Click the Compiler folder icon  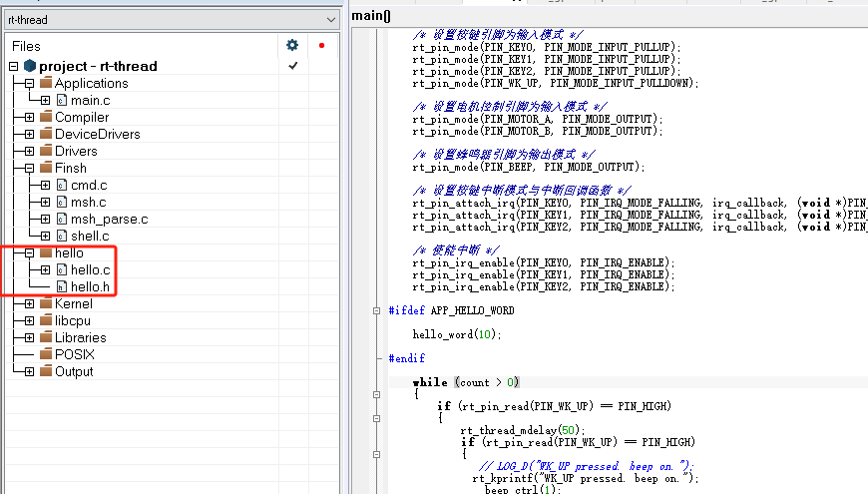pos(46,117)
